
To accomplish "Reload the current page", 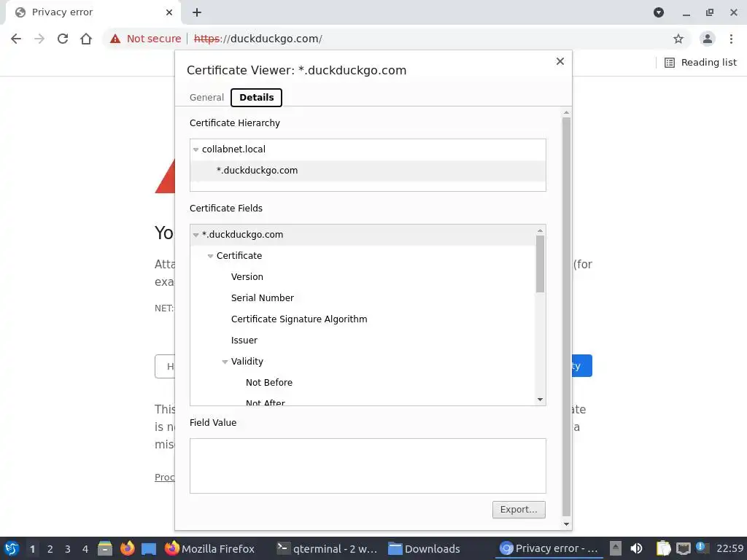I will tap(63, 39).
